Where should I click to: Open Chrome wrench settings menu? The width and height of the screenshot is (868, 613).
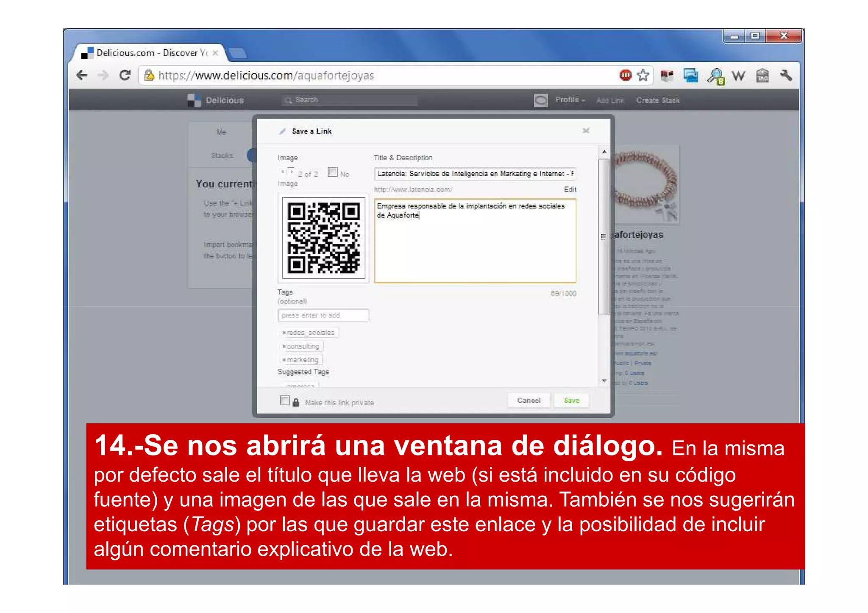click(786, 75)
